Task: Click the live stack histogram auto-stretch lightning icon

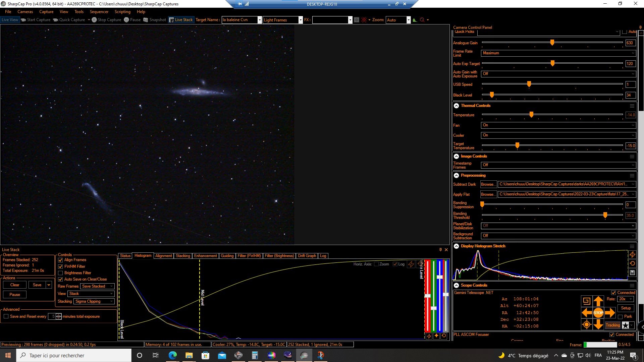Action: coord(429,336)
